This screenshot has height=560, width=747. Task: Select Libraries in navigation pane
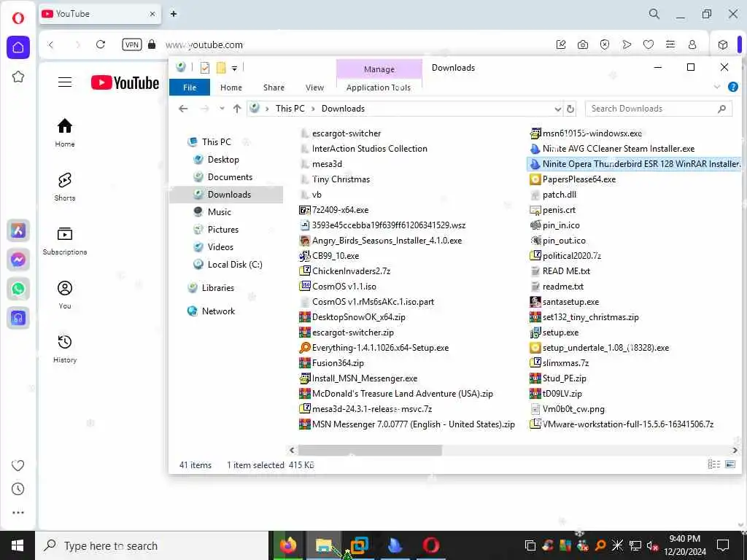coord(217,287)
